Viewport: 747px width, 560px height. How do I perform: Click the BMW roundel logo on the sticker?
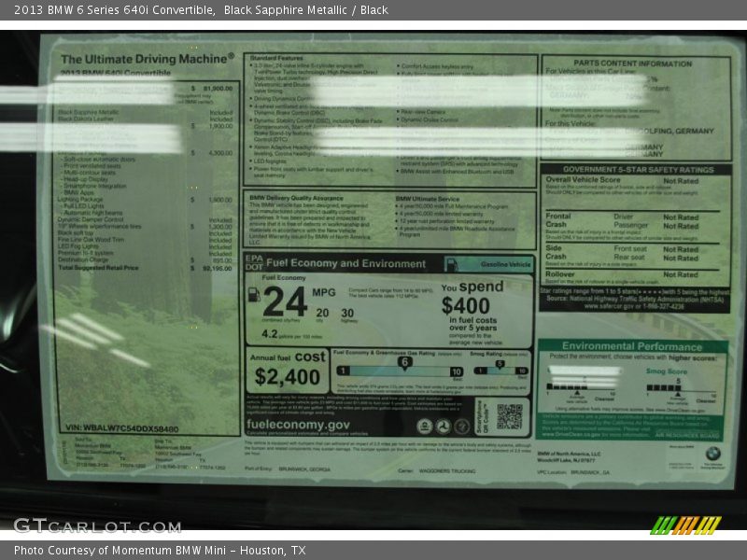click(x=712, y=454)
